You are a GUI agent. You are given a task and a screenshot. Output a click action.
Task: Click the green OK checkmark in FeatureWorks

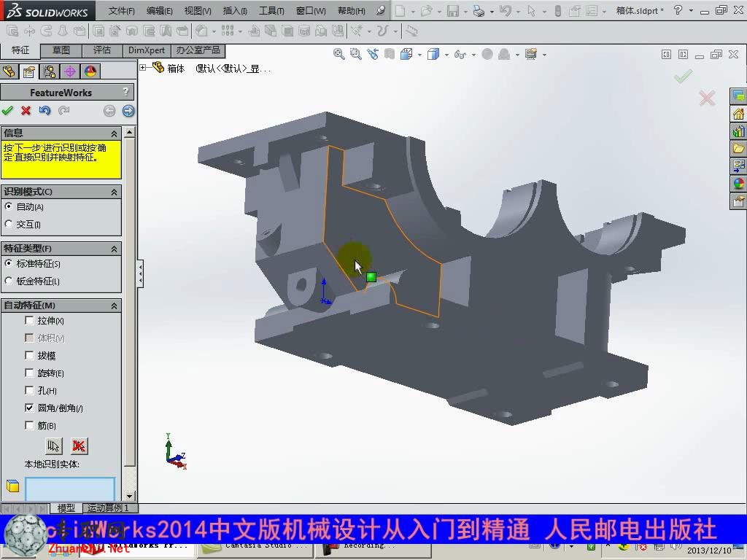[x=7, y=111]
